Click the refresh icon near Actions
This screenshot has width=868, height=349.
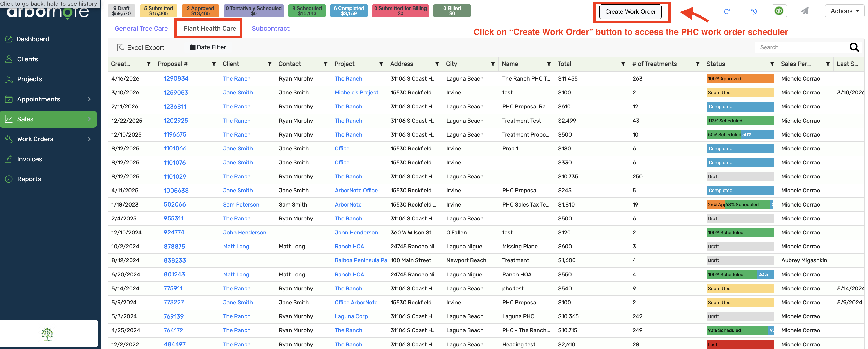(x=727, y=11)
